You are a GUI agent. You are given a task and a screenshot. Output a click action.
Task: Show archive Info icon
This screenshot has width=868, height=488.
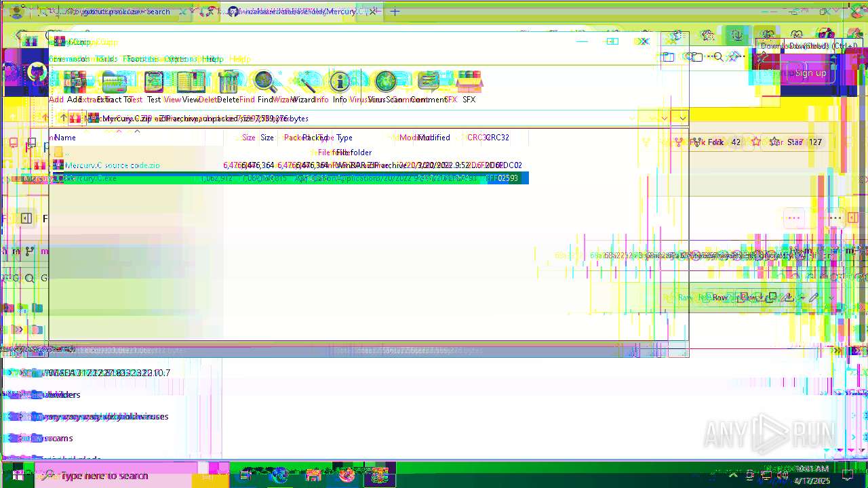pos(340,87)
